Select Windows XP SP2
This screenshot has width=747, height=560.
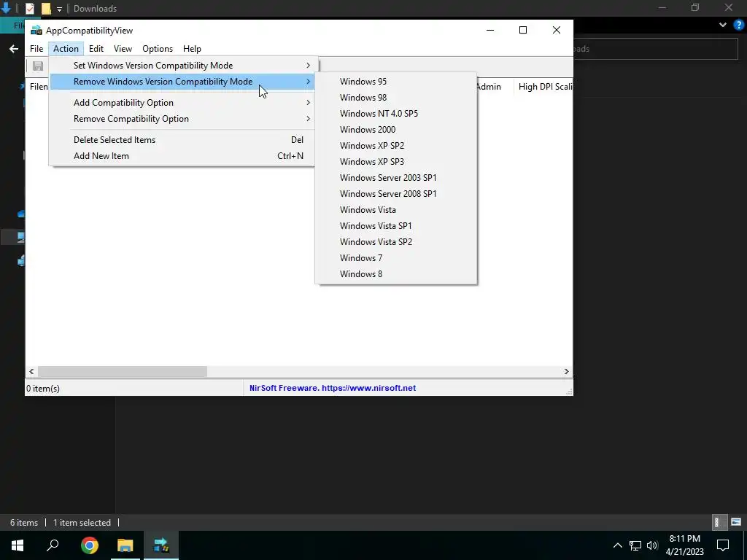(396, 146)
